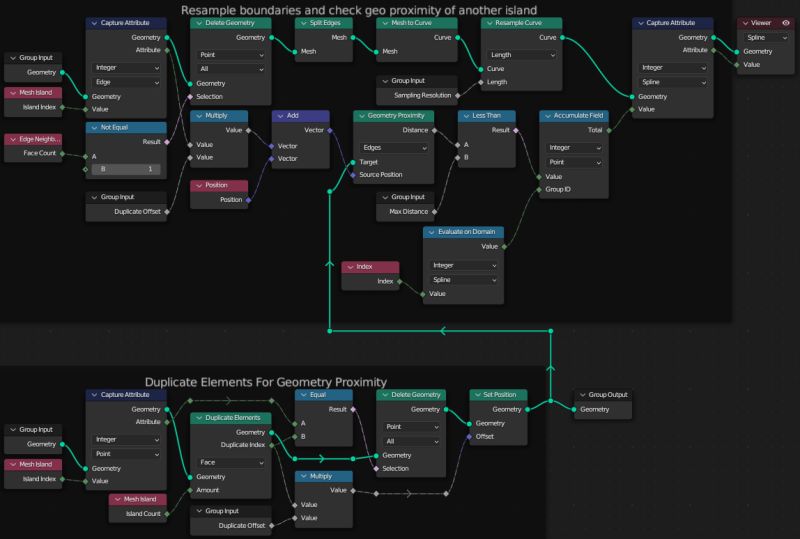This screenshot has width=800, height=539.
Task: Open Duplicate Elements Face domain dropdown
Action: [231, 462]
